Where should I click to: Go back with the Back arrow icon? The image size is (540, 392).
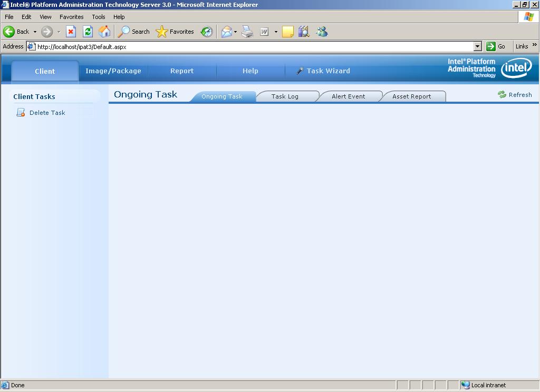(9, 32)
